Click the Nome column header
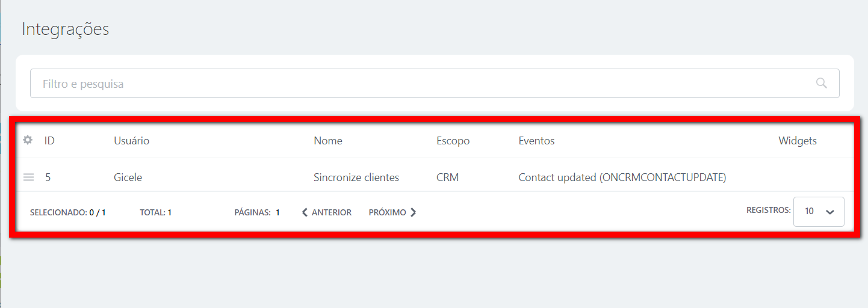Screen dimensions: 868x308 327,141
